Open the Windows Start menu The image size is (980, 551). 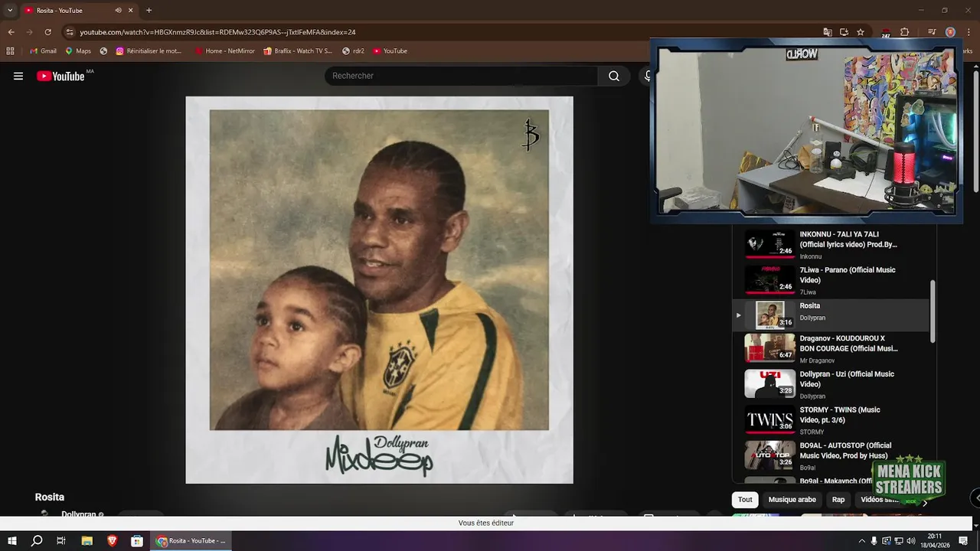point(12,541)
